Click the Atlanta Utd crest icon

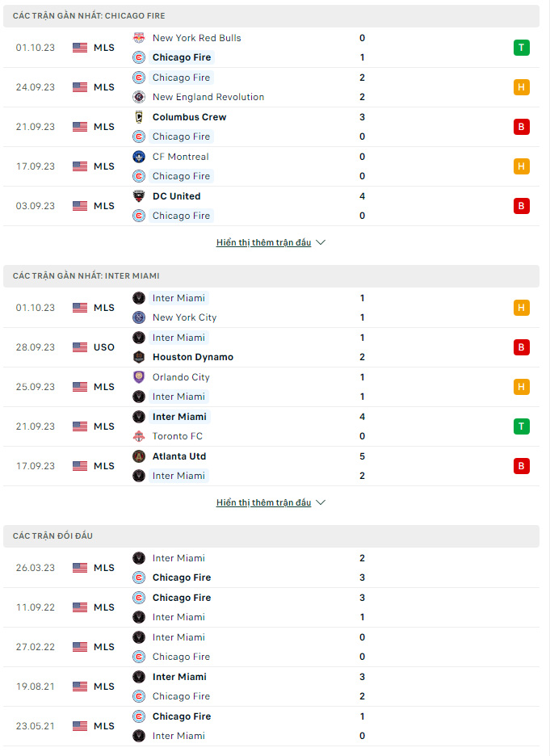coord(139,456)
